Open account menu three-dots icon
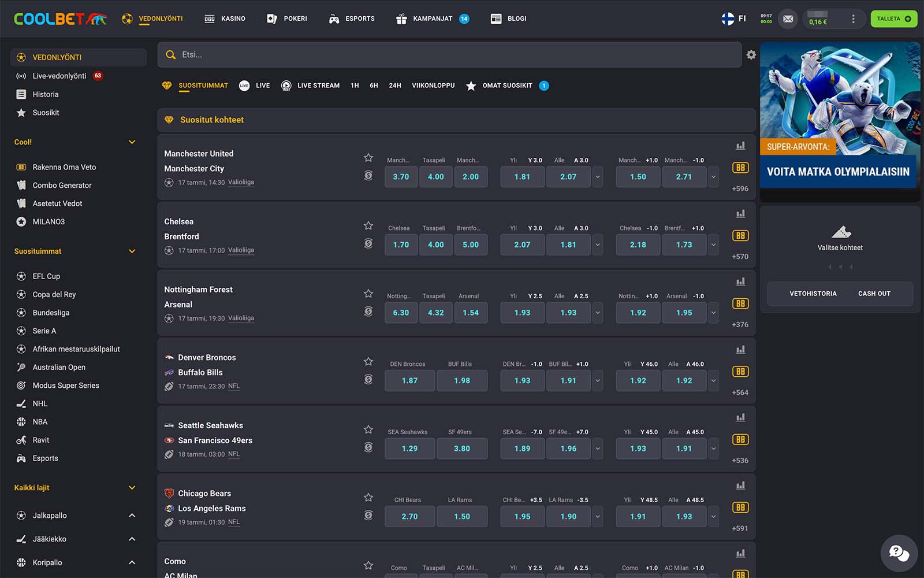 (x=853, y=19)
